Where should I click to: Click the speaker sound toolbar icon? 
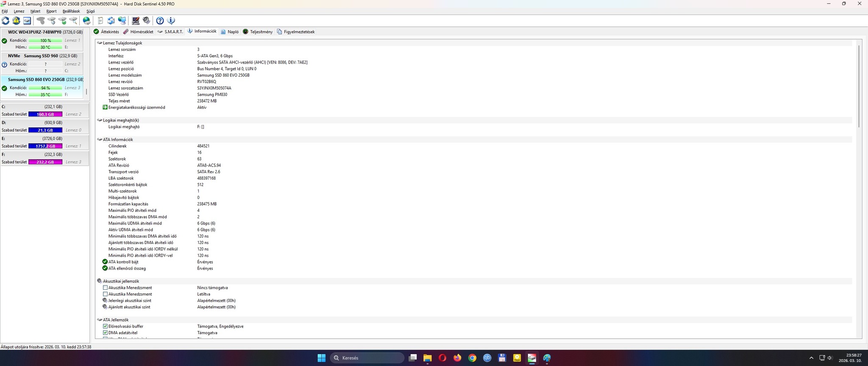146,20
